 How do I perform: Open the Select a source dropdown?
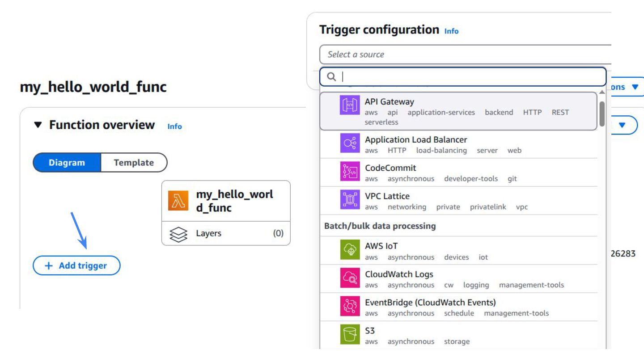[x=465, y=55]
